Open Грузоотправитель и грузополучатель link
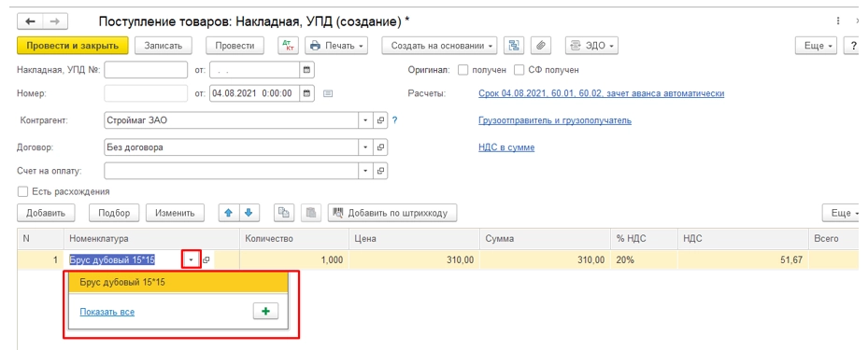Screen dimensions: 868x350 pyautogui.click(x=555, y=120)
